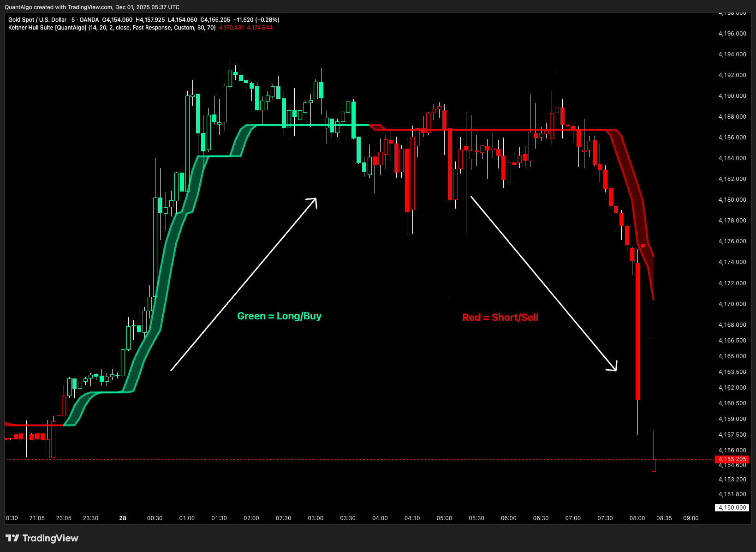Click the 05:00 time axis label
Viewport: 756px width, 552px height.
[444, 518]
